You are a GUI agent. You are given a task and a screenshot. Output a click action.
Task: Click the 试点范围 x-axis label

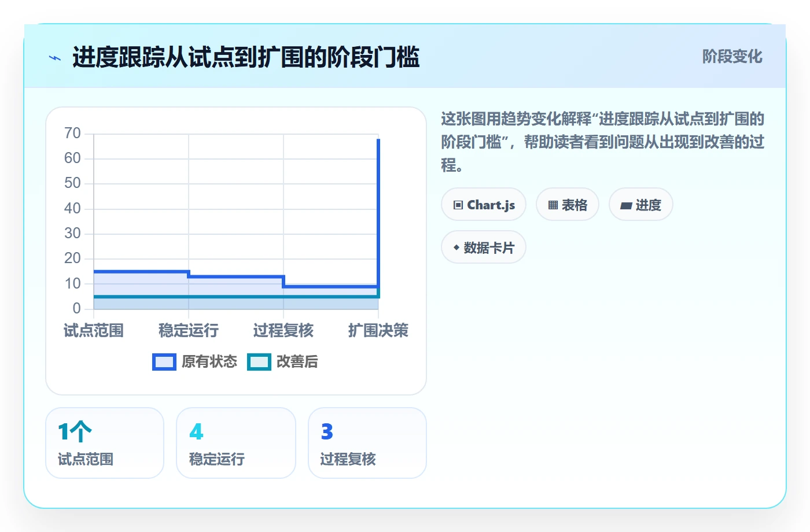94,330
